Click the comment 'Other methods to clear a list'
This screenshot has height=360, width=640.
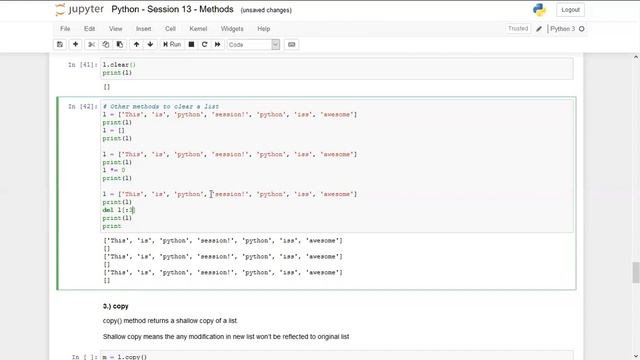click(x=161, y=106)
